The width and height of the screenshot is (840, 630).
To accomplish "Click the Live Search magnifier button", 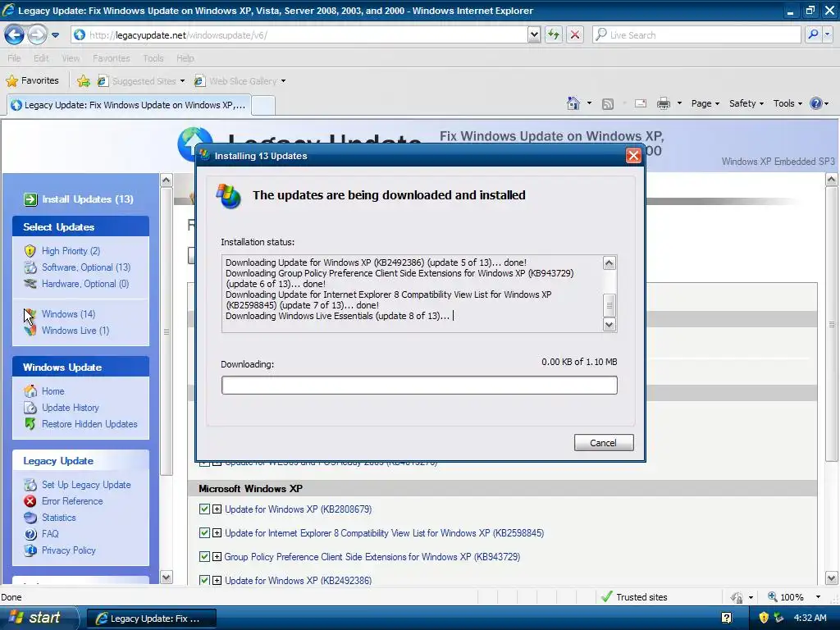I will click(x=813, y=34).
